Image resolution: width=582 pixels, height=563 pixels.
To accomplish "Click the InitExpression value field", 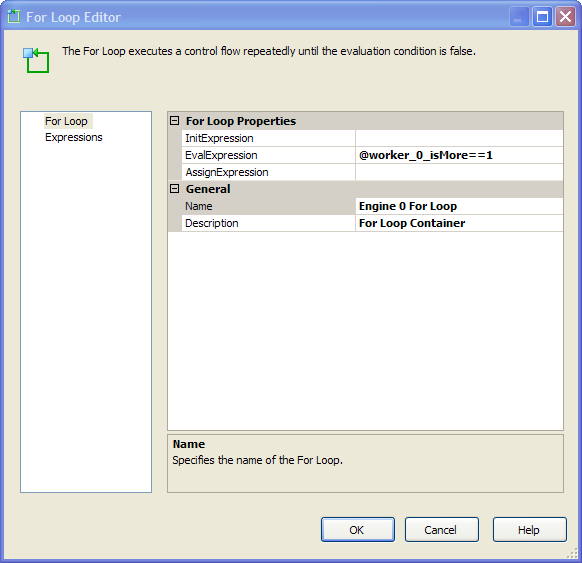I will [x=459, y=138].
